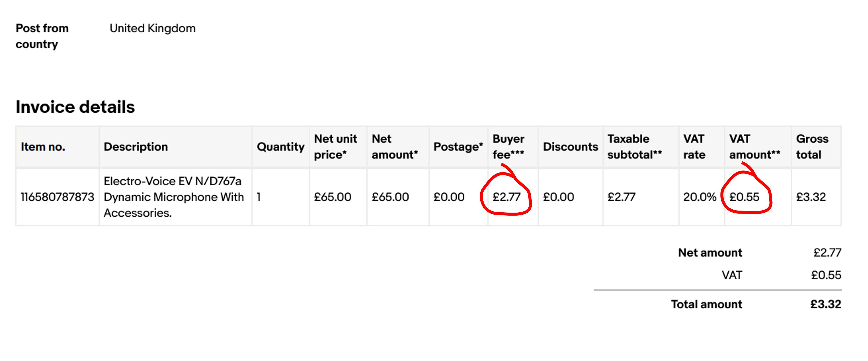Click the Invoice details heading

click(75, 107)
